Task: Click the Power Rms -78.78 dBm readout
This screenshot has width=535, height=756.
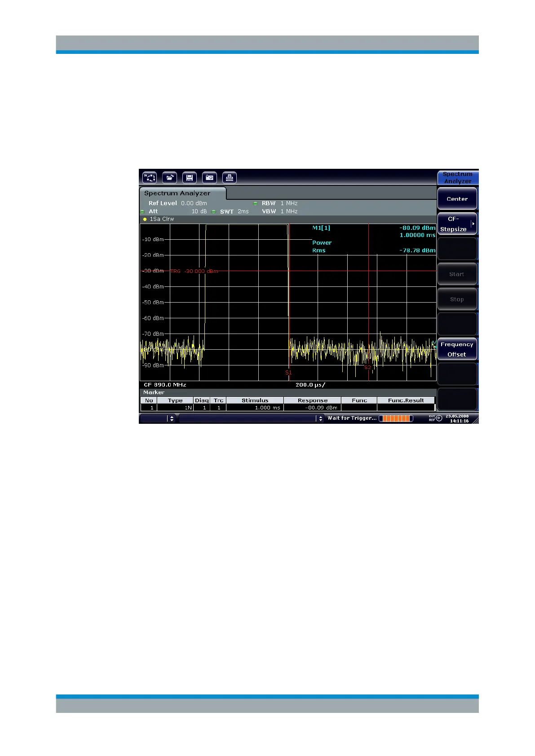Action: pyautogui.click(x=374, y=246)
